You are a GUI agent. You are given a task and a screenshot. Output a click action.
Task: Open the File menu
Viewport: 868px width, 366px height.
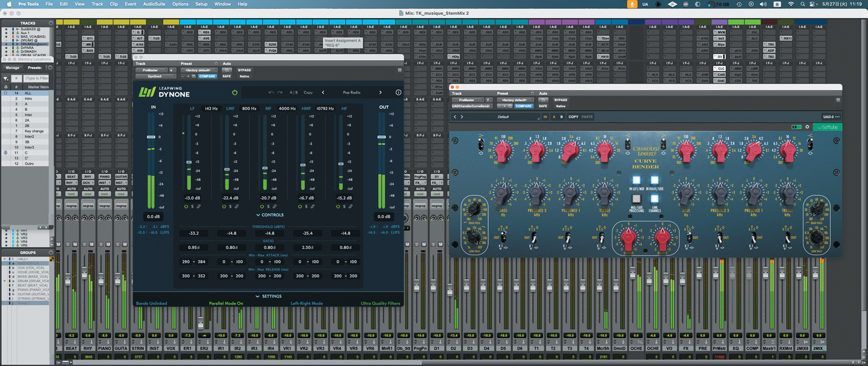(49, 4)
